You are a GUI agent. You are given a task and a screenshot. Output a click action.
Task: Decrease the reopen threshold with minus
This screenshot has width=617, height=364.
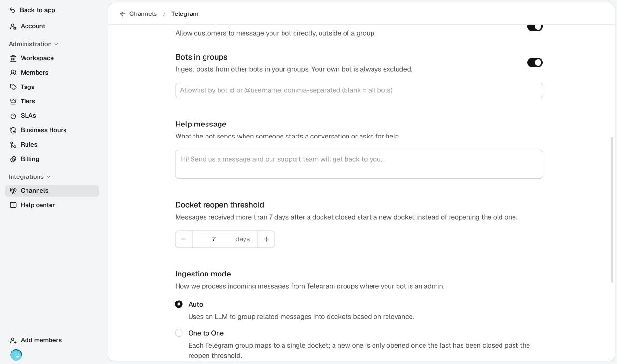(183, 239)
